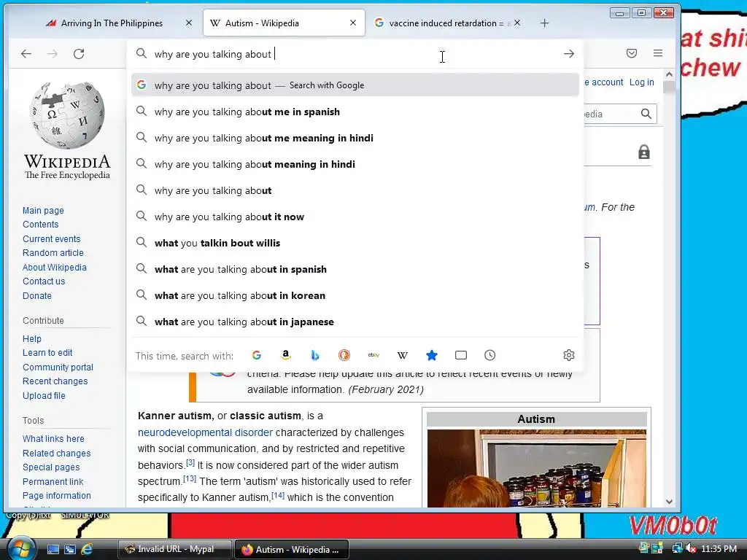747x560 pixels.
Task: Click the Upload file link
Action: (44, 396)
